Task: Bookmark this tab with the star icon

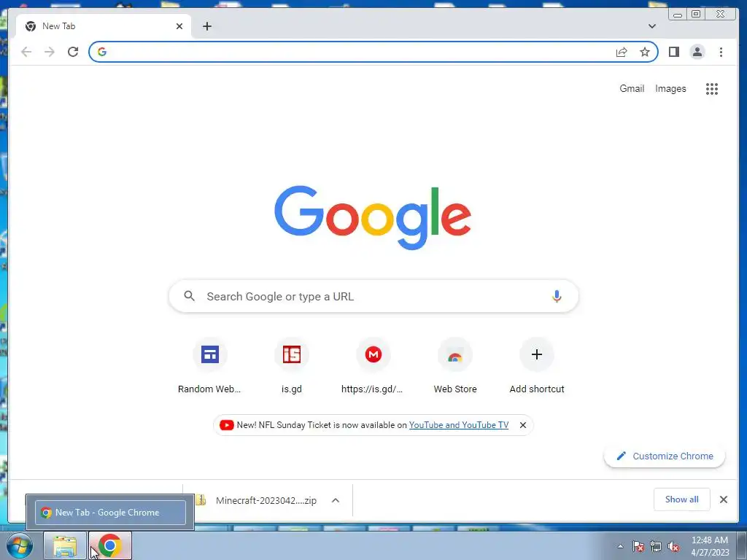Action: click(x=645, y=52)
